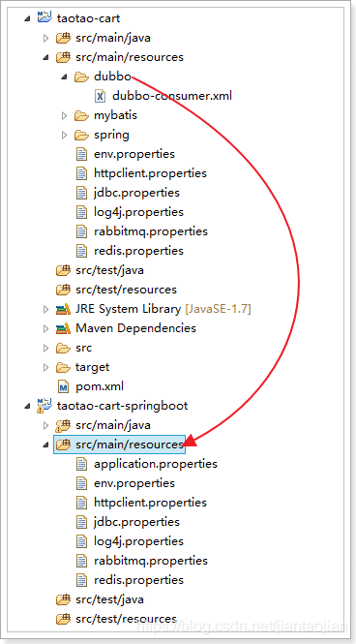
Task: Collapse taotao-cart src/main/resources node
Action: [x=45, y=58]
